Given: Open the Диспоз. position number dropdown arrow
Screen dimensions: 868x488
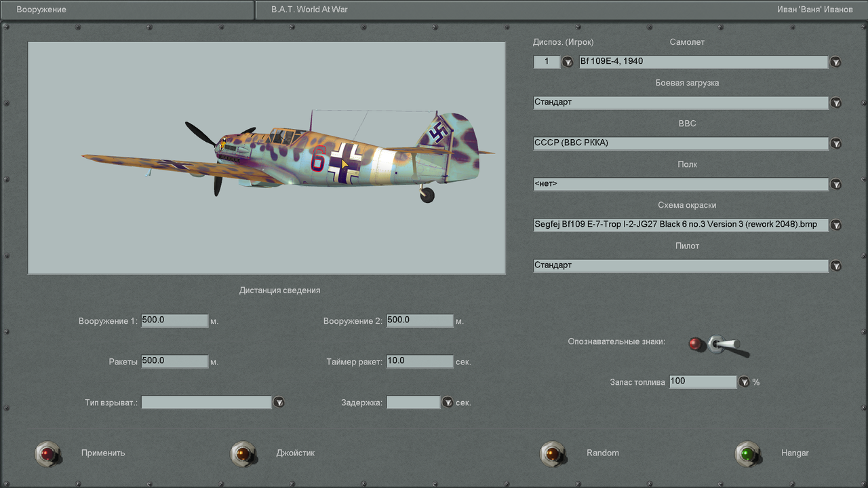Looking at the screenshot, I should coord(568,62).
